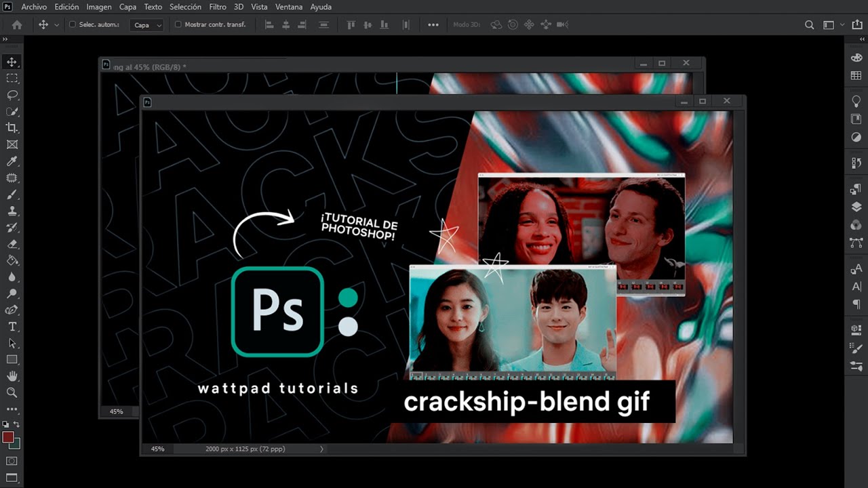Click 45% zoom field in front window
The image size is (868, 488).
(157, 449)
